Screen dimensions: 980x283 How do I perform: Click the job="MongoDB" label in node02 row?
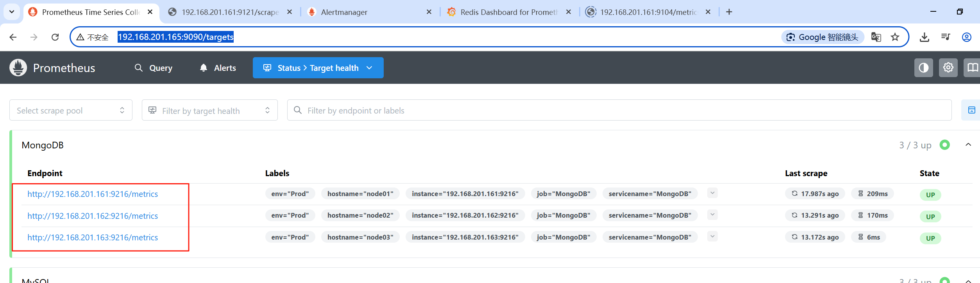pyautogui.click(x=563, y=215)
